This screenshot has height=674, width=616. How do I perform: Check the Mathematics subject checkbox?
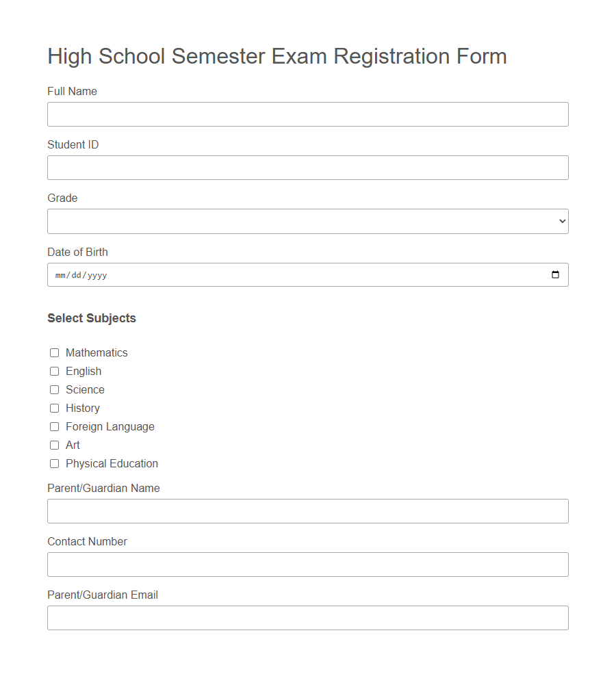pyautogui.click(x=54, y=352)
